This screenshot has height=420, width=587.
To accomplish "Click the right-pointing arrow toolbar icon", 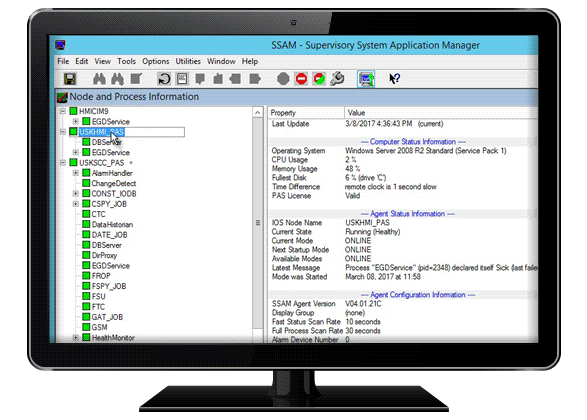I will point(255,79).
